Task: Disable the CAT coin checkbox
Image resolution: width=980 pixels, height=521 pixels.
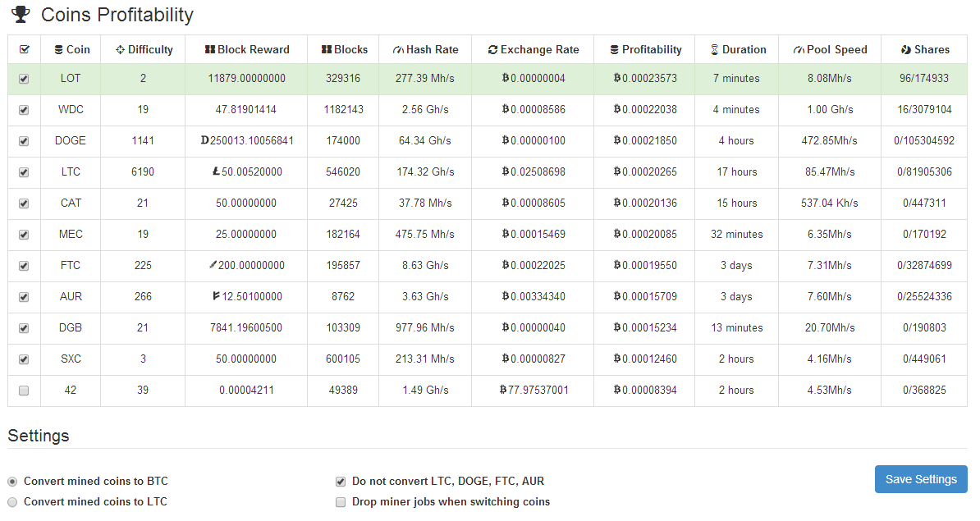Action: click(24, 203)
